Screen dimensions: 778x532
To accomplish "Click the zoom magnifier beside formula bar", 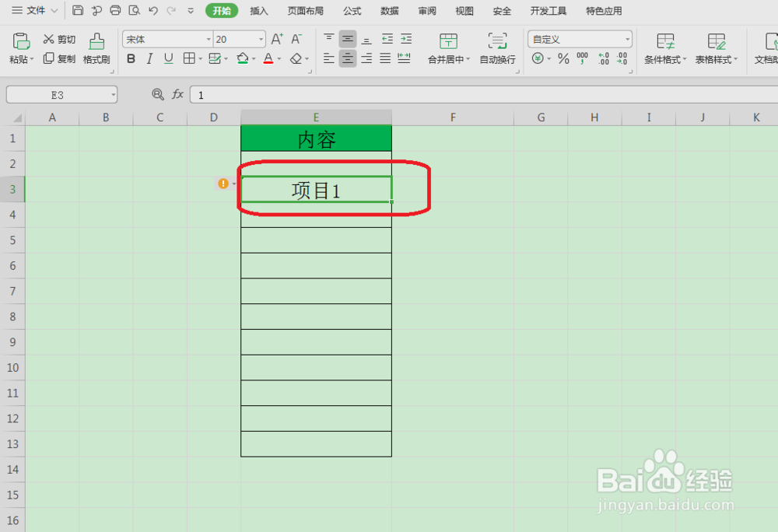I will pos(158,94).
